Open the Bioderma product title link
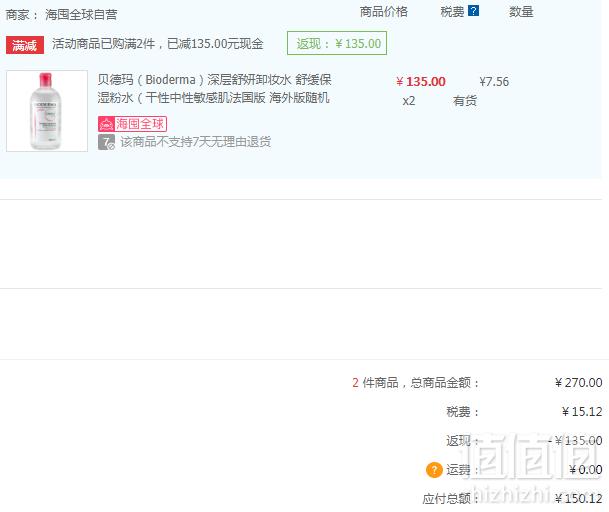Image resolution: width=609 pixels, height=512 pixels. click(x=214, y=89)
